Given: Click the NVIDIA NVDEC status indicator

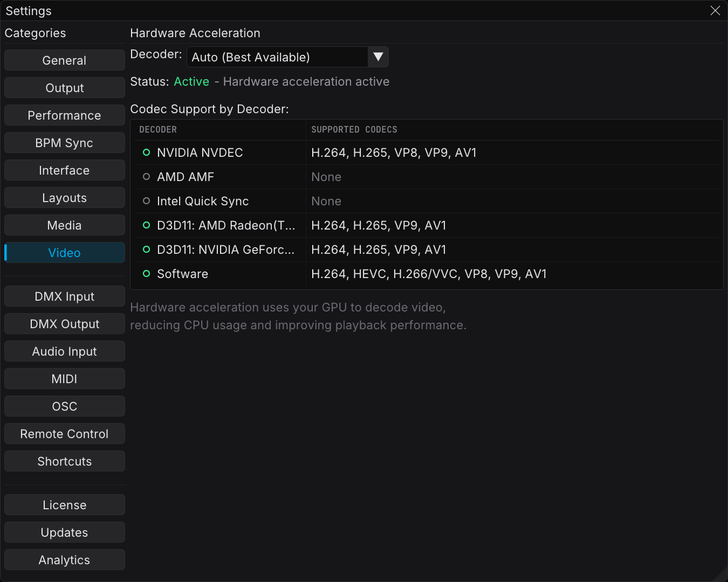Looking at the screenshot, I should pyautogui.click(x=146, y=153).
